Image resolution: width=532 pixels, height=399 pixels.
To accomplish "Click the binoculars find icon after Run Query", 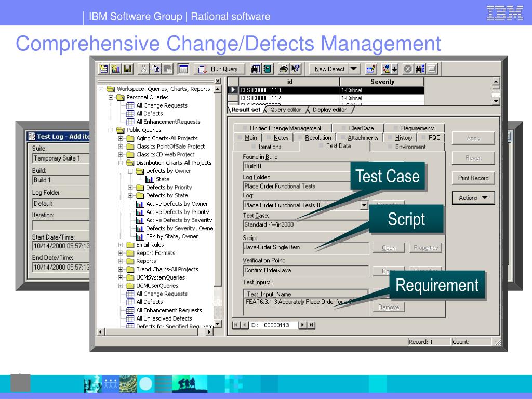I will pos(256,69).
